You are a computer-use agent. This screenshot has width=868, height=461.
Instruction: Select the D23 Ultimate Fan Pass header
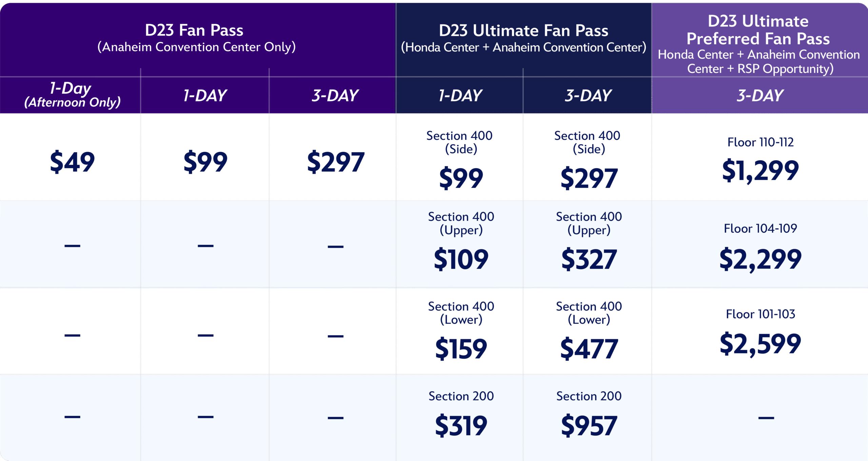(524, 31)
